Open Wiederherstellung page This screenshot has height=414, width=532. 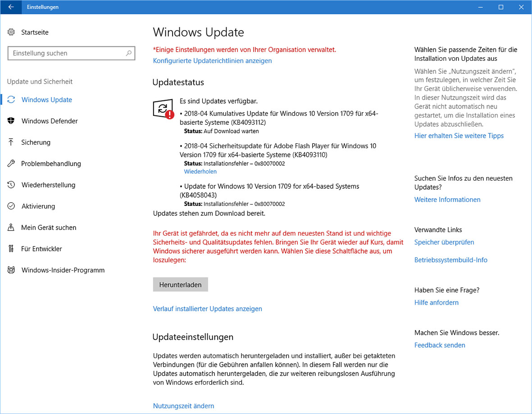(x=48, y=185)
